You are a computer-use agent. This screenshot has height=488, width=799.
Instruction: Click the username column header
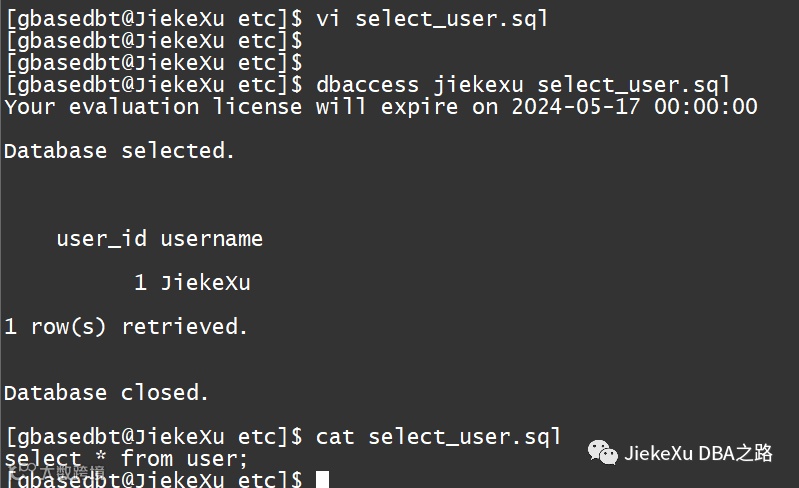click(211, 239)
